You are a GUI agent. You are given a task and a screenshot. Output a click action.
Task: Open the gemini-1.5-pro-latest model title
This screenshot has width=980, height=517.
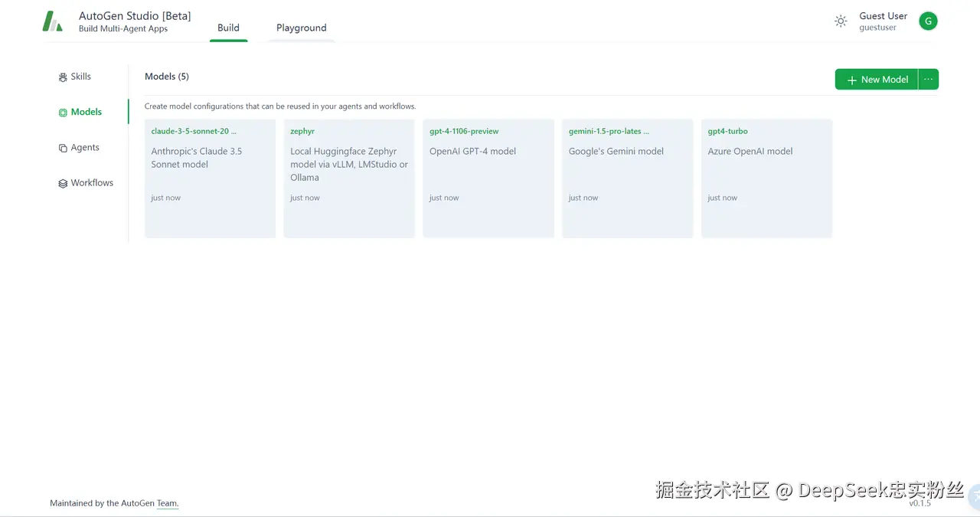coord(609,131)
